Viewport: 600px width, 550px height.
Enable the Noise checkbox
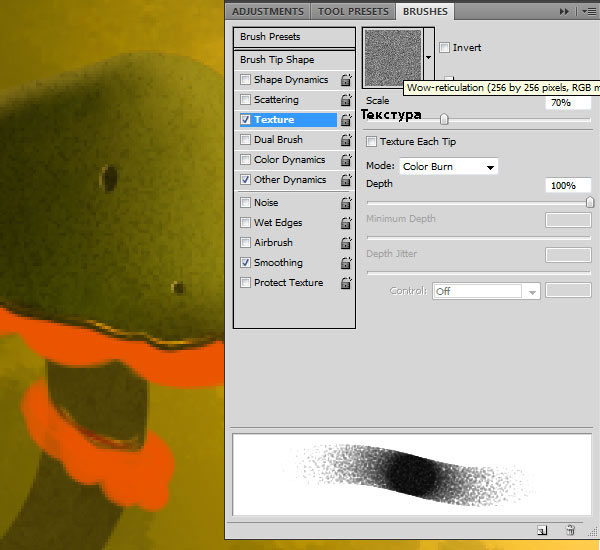coord(245,202)
